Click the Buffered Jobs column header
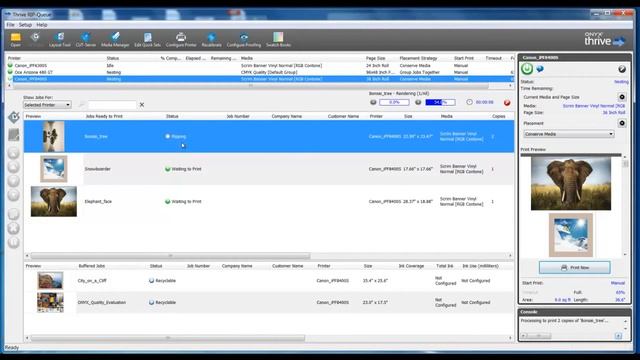This screenshot has height=360, width=640. [x=92, y=266]
